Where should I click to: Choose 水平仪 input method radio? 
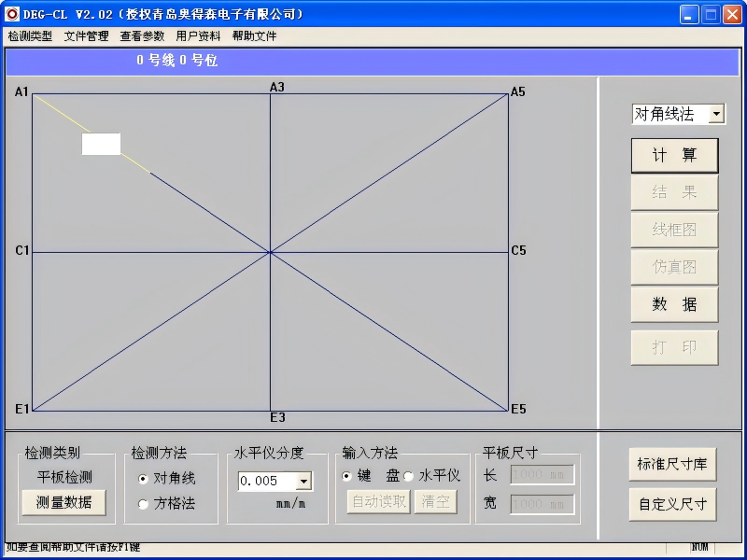click(409, 476)
